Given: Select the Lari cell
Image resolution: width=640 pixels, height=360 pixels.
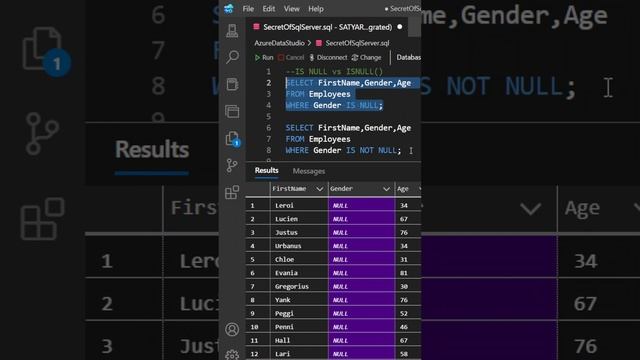Looking at the screenshot, I should pyautogui.click(x=299, y=353).
